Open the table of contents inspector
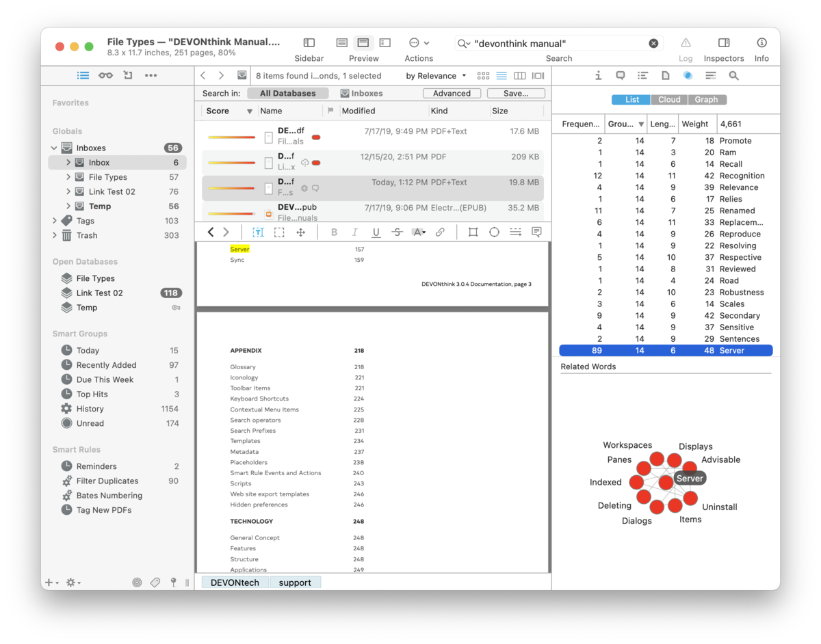 click(642, 76)
